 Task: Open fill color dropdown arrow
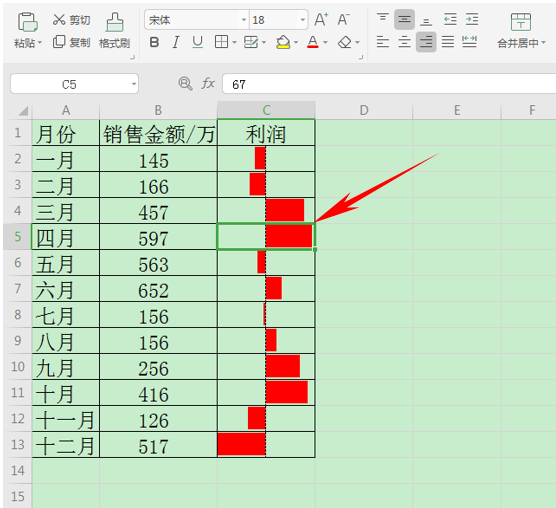click(x=296, y=43)
